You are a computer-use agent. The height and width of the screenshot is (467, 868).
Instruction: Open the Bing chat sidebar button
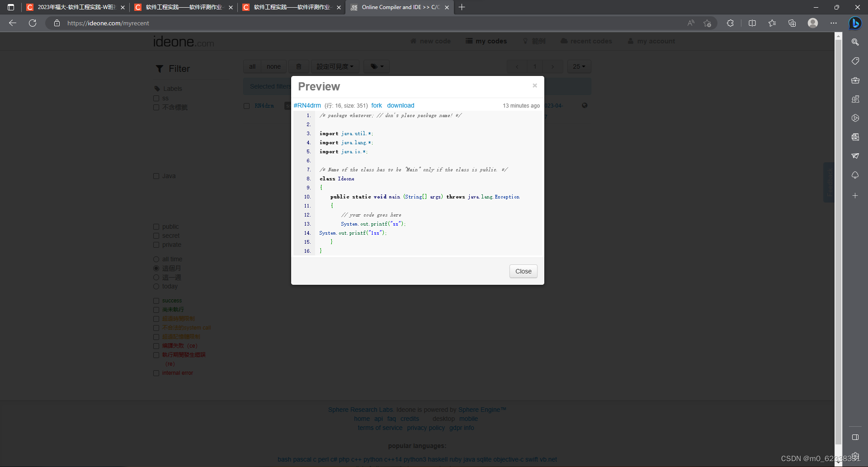pyautogui.click(x=855, y=23)
